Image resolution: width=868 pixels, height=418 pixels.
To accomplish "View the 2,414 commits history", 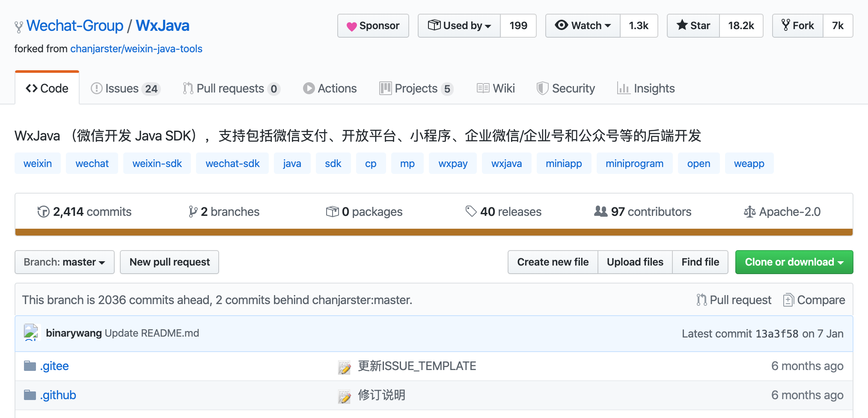I will pos(84,212).
